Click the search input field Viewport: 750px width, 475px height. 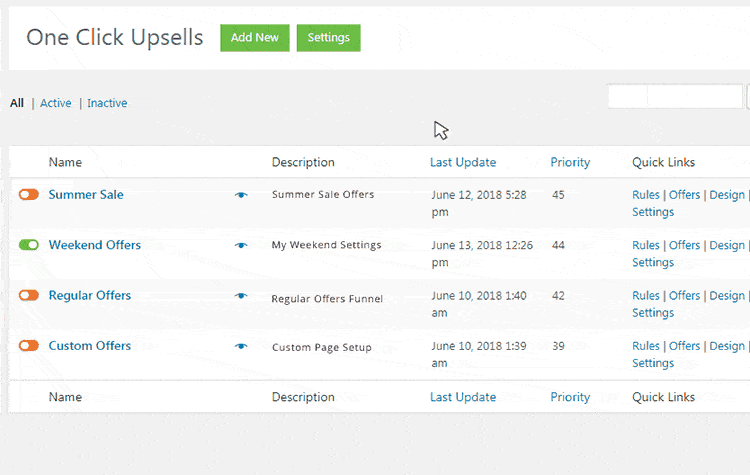tap(675, 97)
